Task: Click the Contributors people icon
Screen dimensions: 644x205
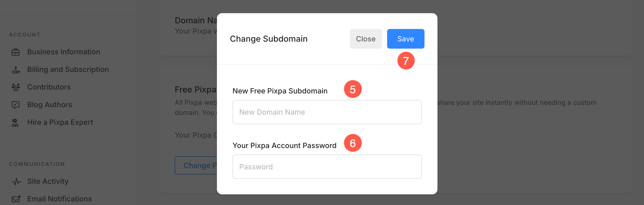Action: [16, 87]
